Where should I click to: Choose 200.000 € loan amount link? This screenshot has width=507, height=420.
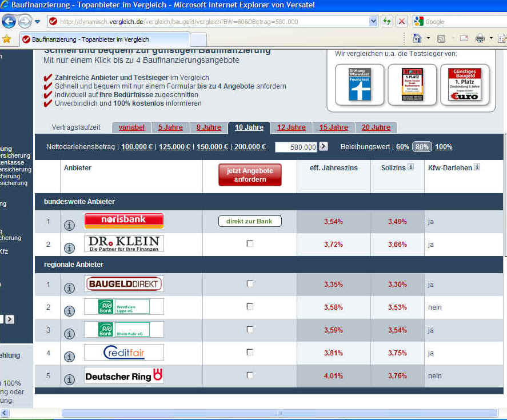[x=250, y=147]
